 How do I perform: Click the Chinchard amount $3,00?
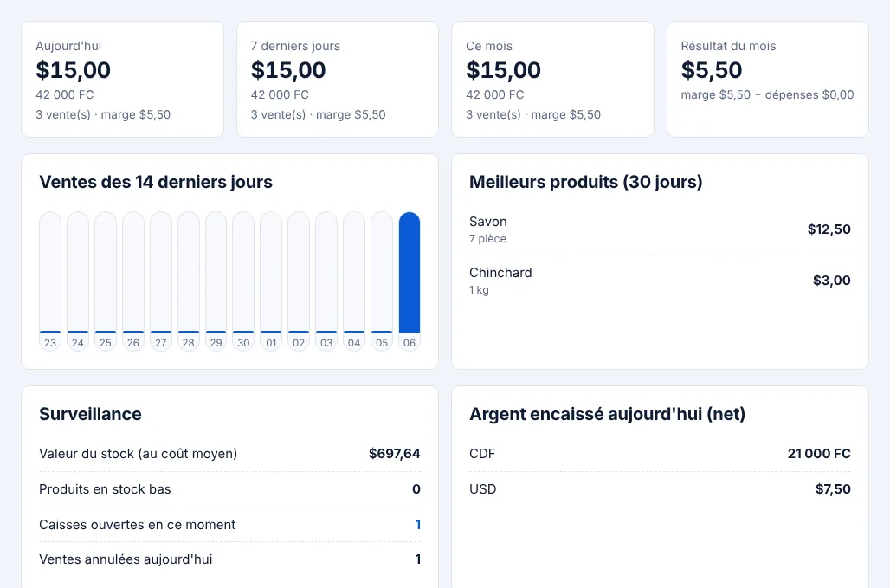tap(832, 281)
